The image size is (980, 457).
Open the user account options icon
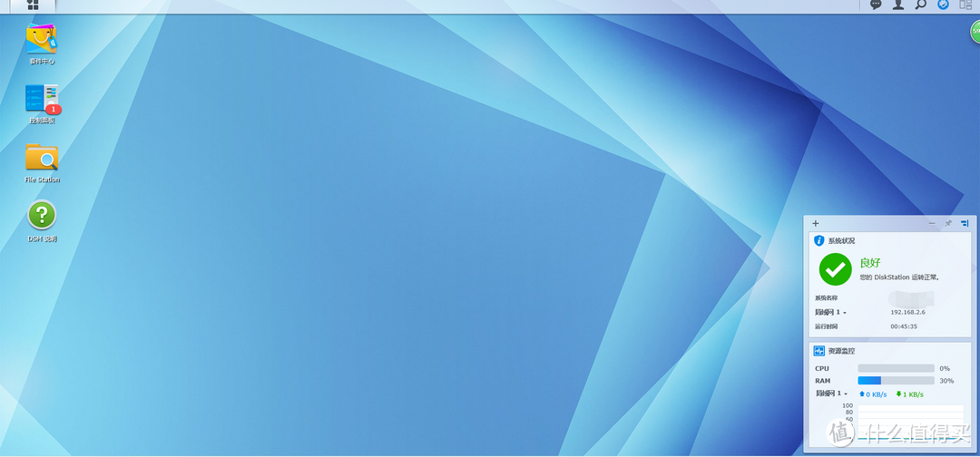coord(898,5)
